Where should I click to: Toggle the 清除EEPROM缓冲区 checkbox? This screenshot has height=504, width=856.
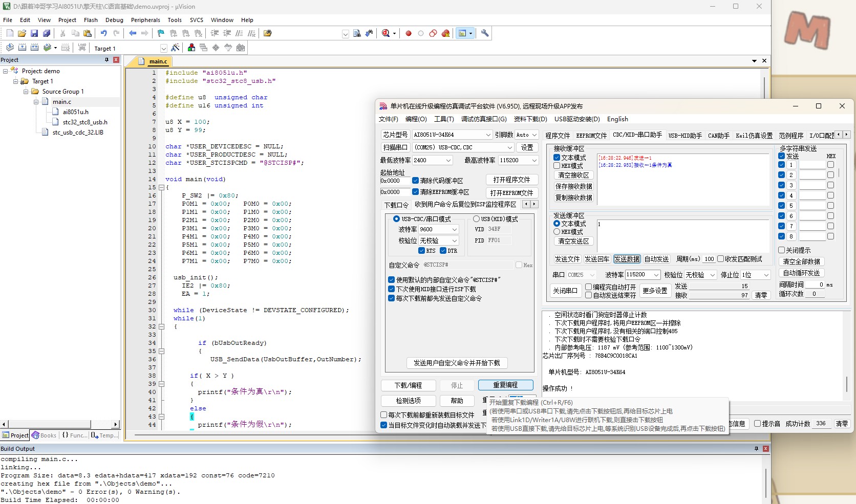tap(416, 192)
